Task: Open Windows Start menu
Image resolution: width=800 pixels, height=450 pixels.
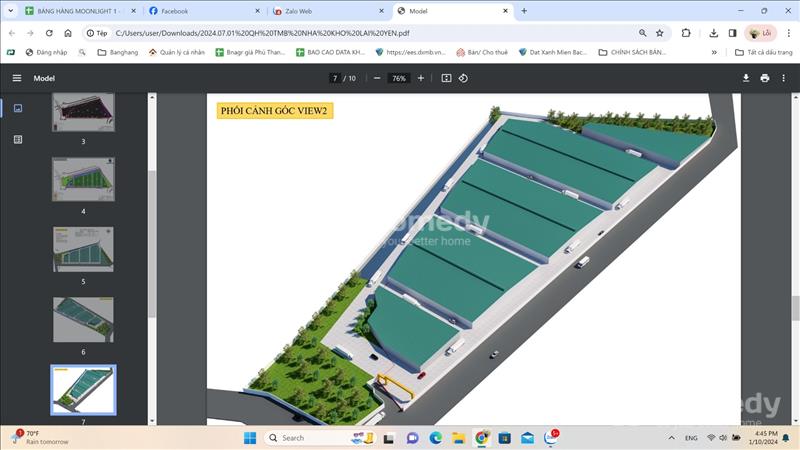Action: 250,438
